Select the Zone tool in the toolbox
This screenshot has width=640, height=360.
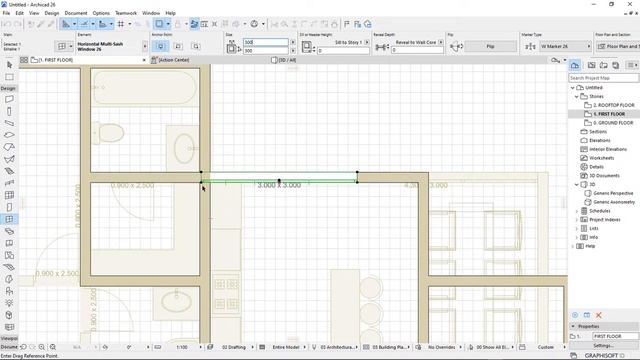(x=9, y=255)
